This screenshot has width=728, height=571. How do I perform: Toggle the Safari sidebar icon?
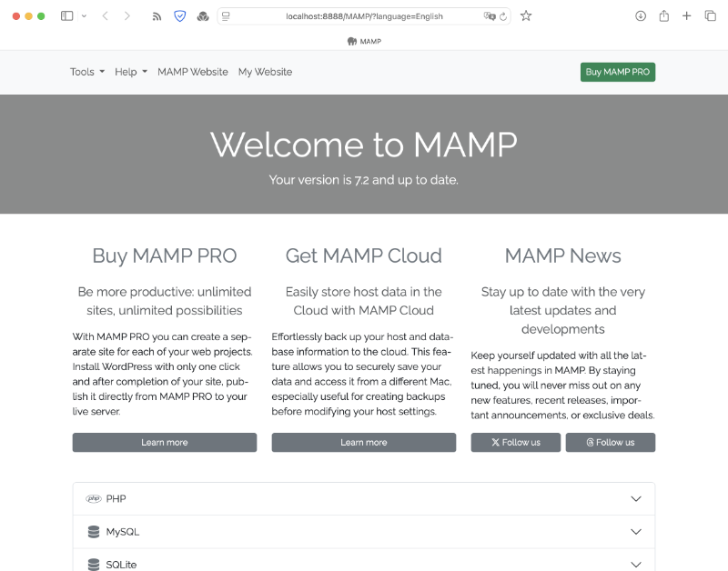pos(66,16)
